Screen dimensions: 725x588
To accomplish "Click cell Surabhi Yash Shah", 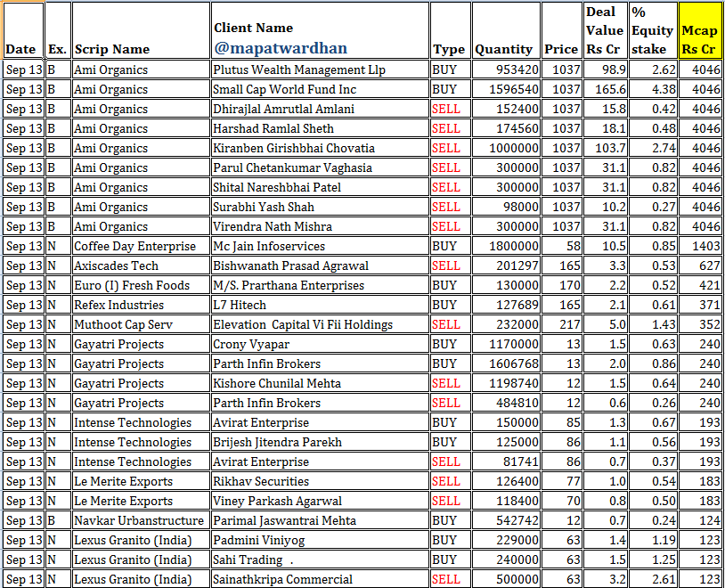I will [320, 207].
